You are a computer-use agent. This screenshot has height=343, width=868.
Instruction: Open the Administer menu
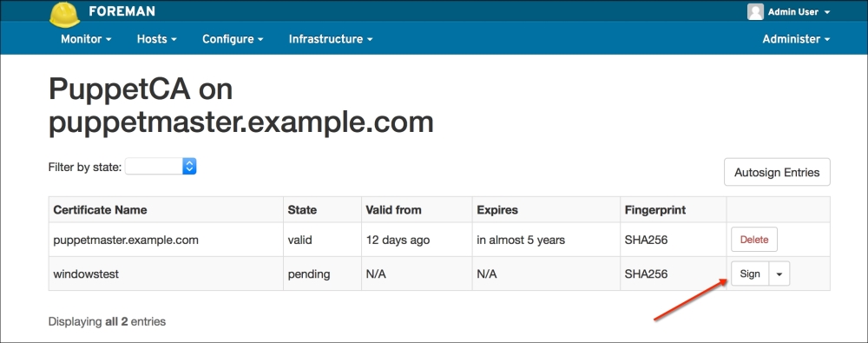(x=796, y=39)
